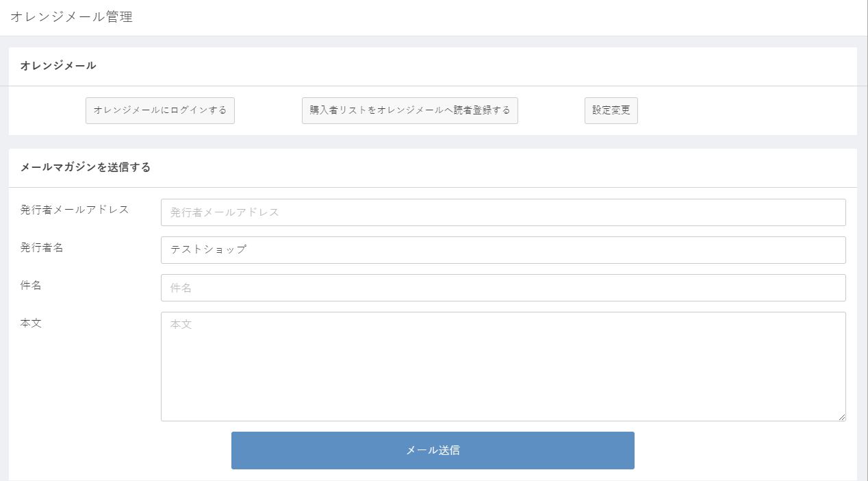Select the 件名 subject input field
The image size is (868, 481).
click(503, 288)
